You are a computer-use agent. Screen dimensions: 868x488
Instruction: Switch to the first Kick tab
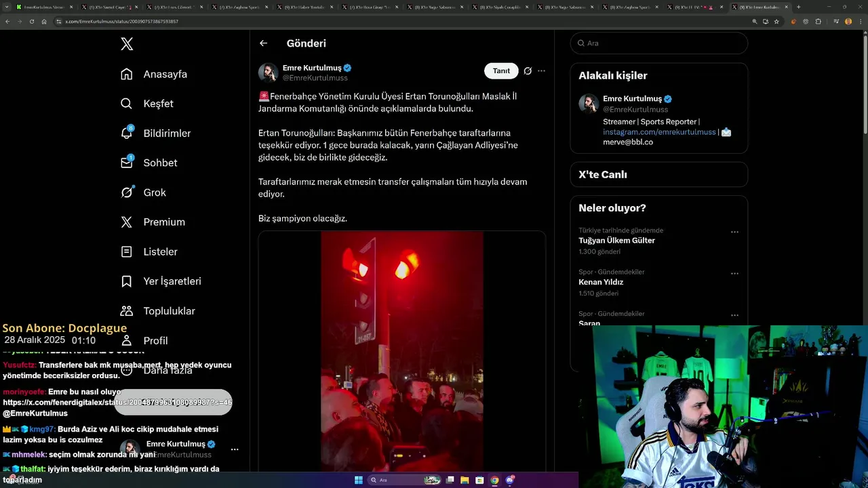44,7
